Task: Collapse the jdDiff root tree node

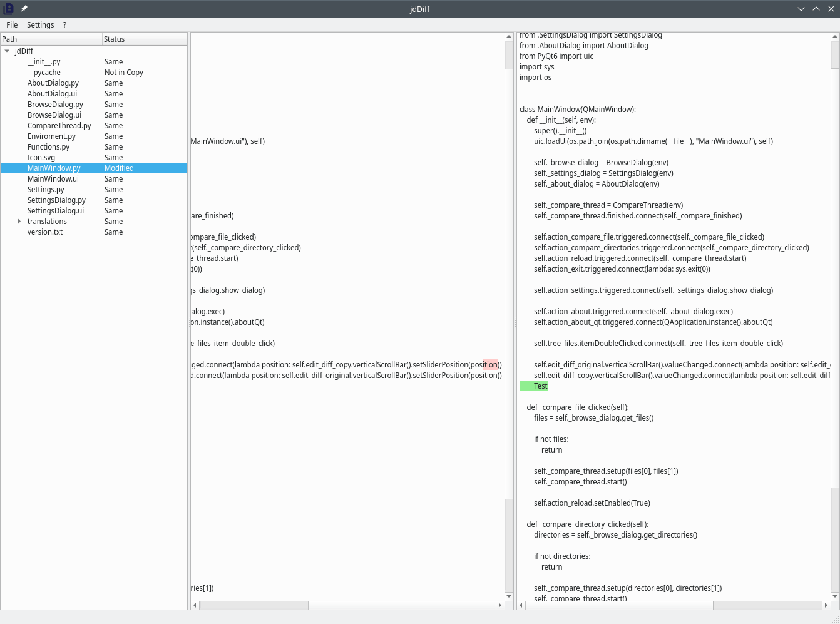Action: coord(7,51)
